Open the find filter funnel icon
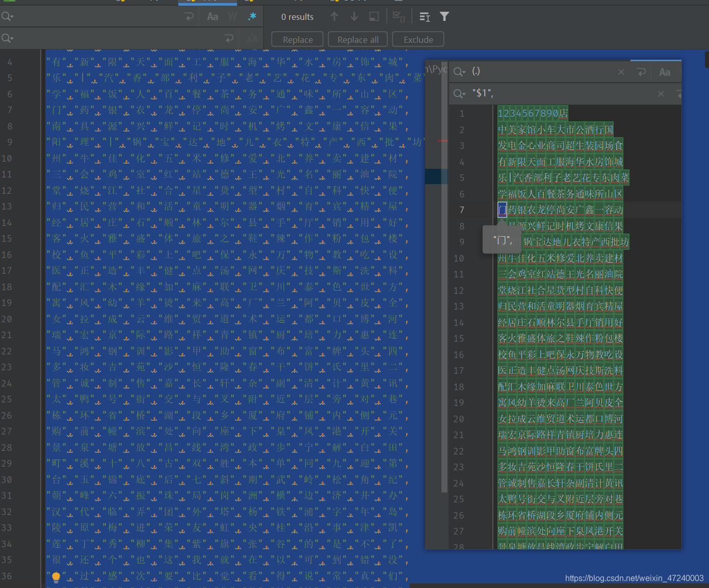The image size is (709, 588). (444, 17)
